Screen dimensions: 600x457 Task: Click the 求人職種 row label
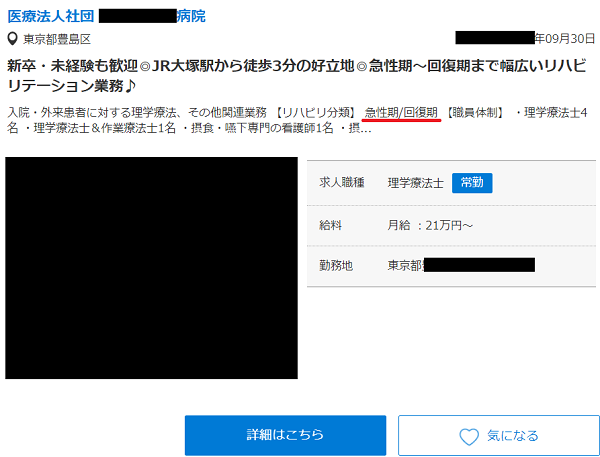pos(342,183)
